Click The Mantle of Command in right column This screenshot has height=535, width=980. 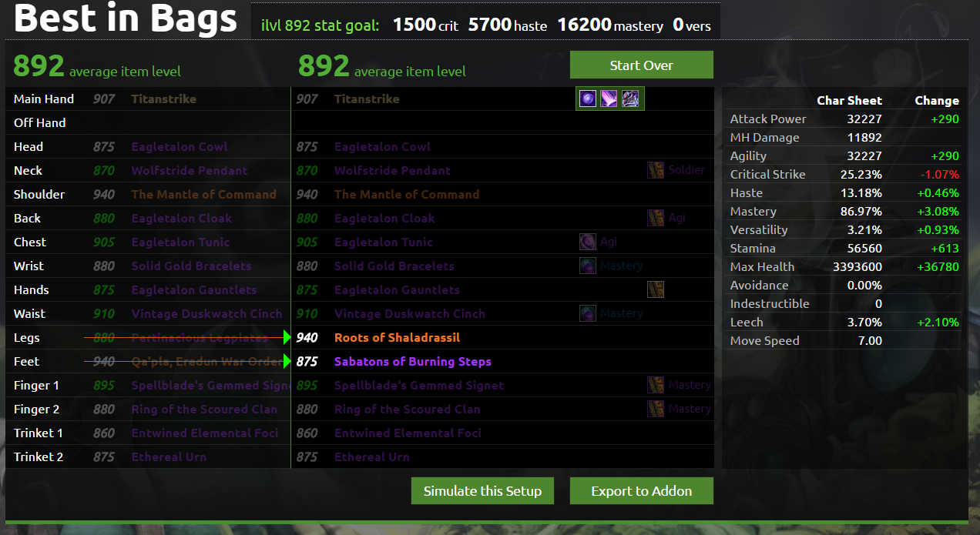[x=407, y=194]
